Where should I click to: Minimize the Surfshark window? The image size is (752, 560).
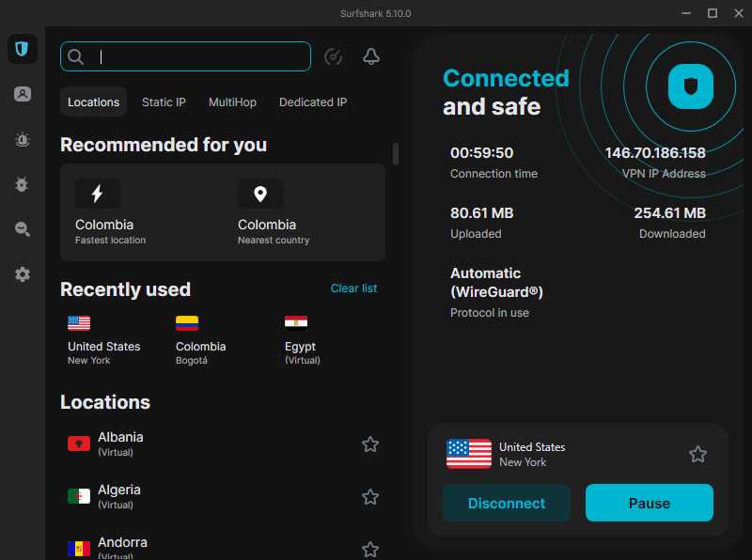point(686,13)
